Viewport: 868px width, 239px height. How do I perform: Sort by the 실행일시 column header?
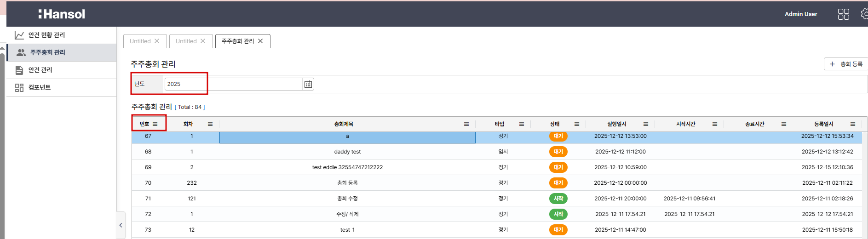(617, 124)
